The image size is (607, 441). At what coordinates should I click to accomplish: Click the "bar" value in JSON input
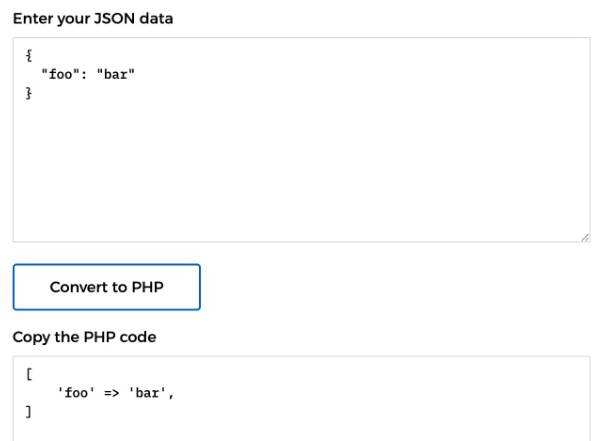[114, 74]
